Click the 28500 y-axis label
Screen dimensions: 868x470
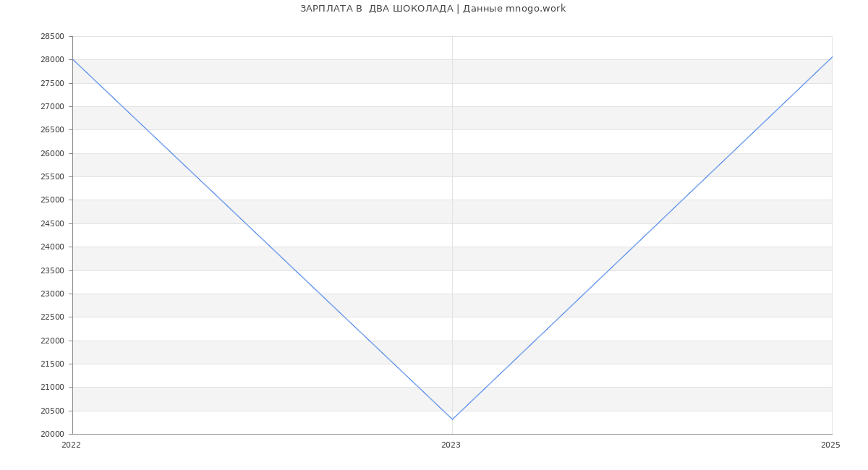(x=52, y=37)
